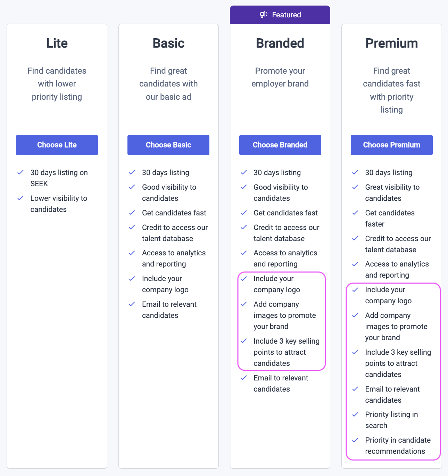Image resolution: width=448 pixels, height=476 pixels.
Task: Click the checkmark next to 'Priority in candidate recommendations'
Action: [x=355, y=440]
